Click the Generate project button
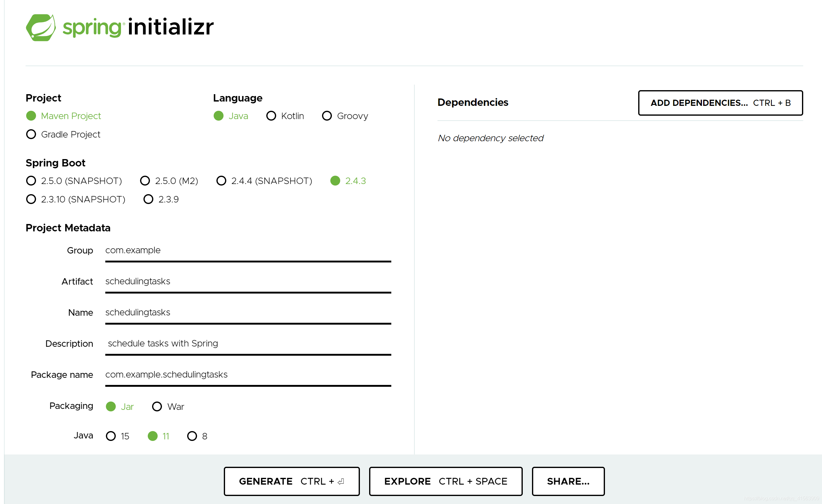Image resolution: width=822 pixels, height=504 pixels. (292, 481)
